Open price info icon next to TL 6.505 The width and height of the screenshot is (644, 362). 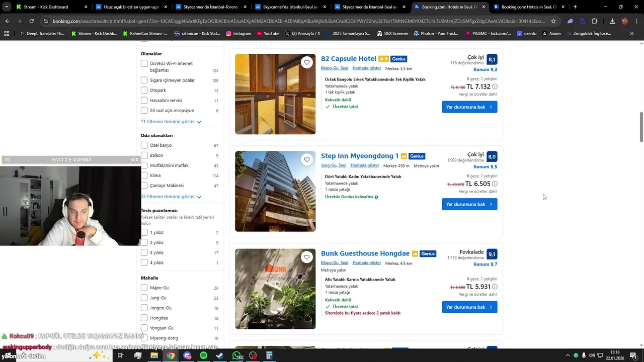(495, 184)
